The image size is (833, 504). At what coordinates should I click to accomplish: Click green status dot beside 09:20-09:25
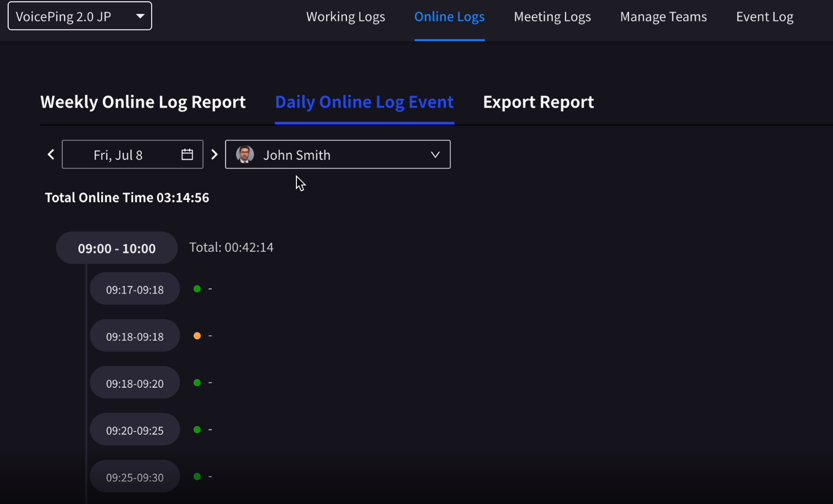coord(197,430)
